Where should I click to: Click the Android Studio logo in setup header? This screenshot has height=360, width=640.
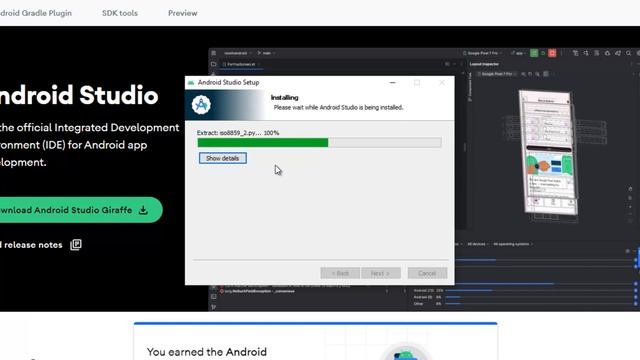[201, 105]
